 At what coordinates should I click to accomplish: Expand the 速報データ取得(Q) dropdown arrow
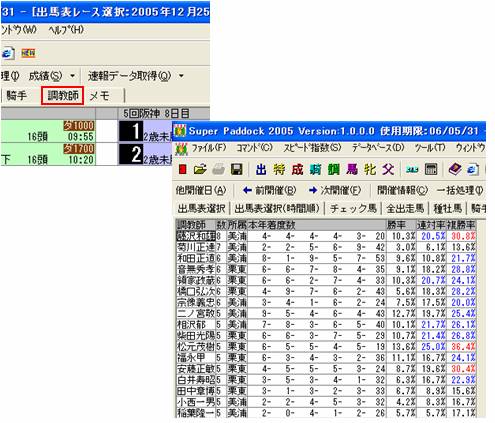(181, 76)
